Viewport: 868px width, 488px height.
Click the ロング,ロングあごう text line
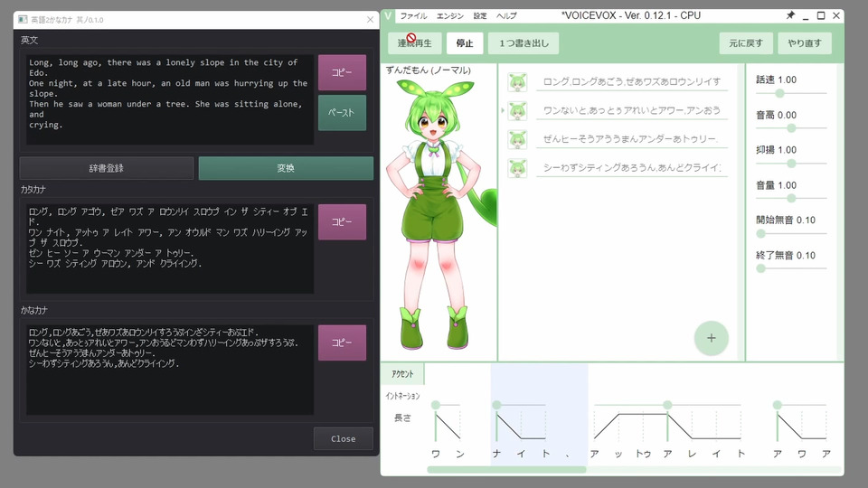click(632, 82)
